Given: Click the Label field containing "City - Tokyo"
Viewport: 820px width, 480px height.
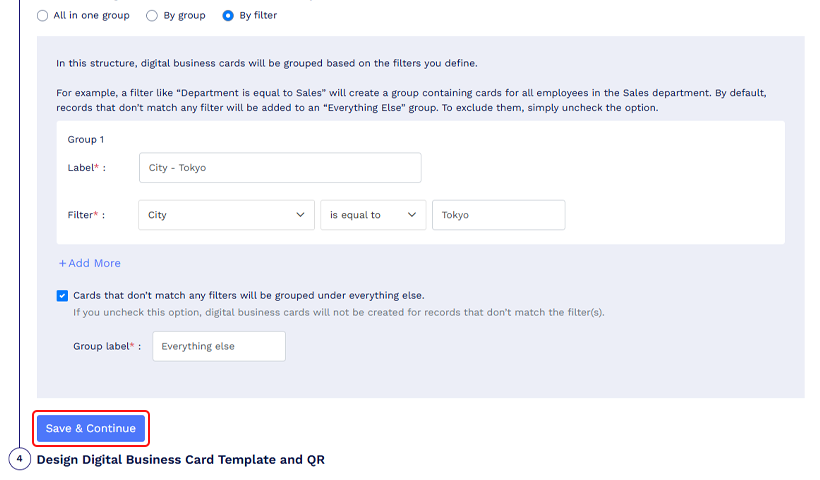Looking at the screenshot, I should coord(280,168).
